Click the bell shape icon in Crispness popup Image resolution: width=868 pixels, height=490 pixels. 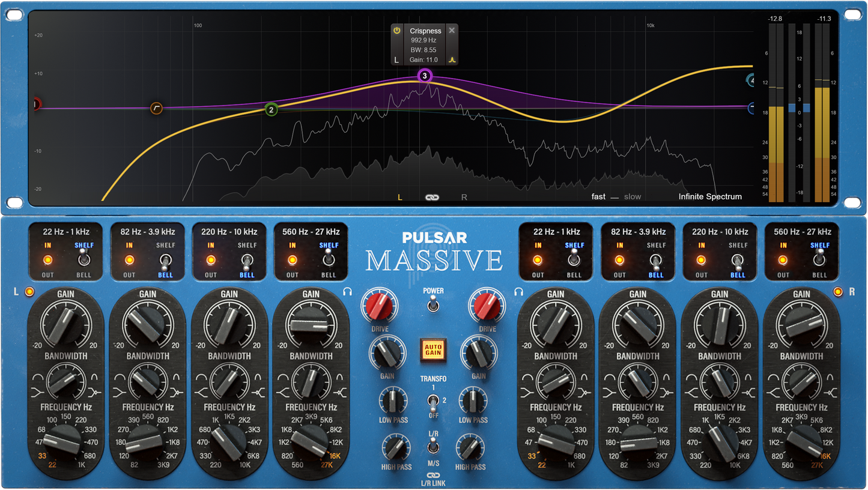point(452,59)
